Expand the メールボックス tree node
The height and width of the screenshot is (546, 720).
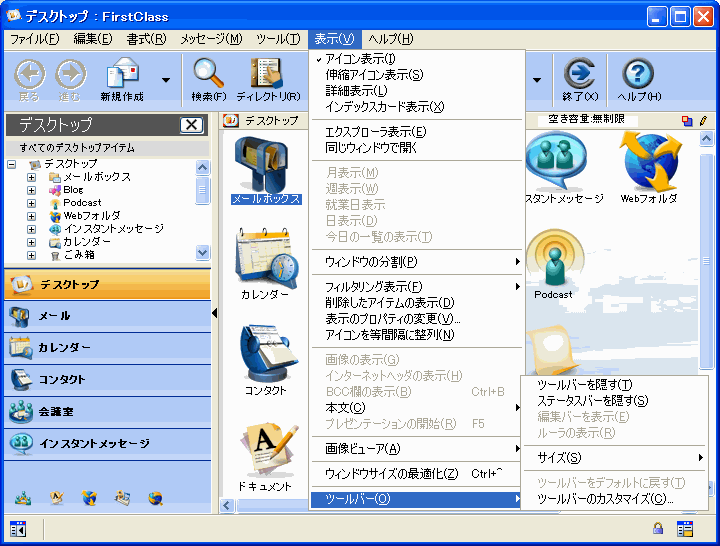pos(32,177)
